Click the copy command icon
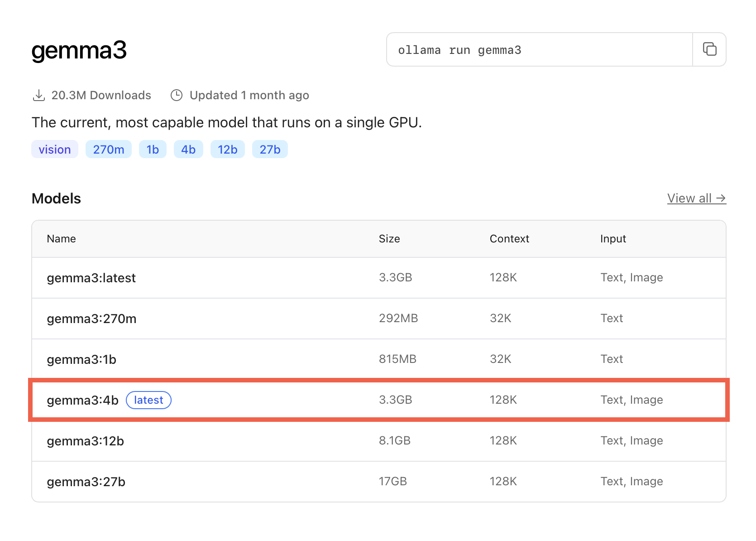Image resolution: width=756 pixels, height=541 pixels. [709, 49]
